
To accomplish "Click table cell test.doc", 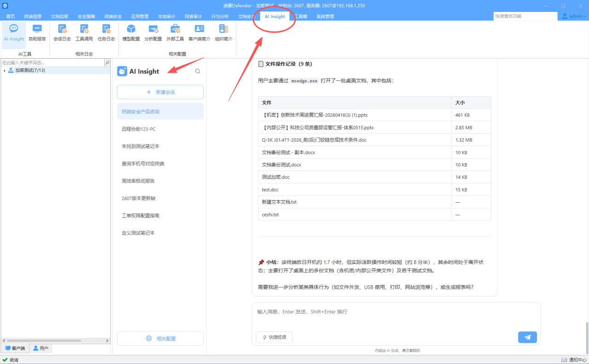I will click(x=355, y=189).
